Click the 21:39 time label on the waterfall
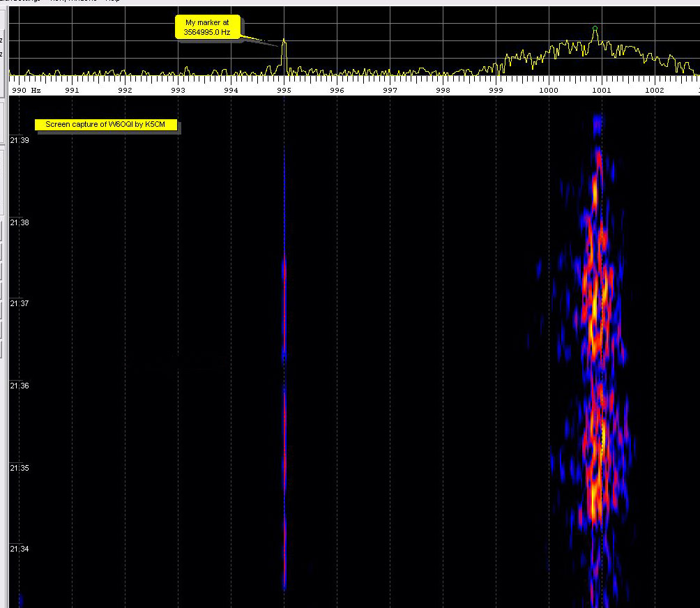This screenshot has height=608, width=700. pos(20,140)
